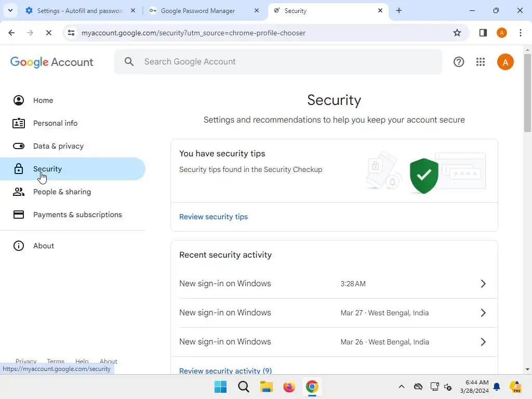Open the clock and date panel
The height and width of the screenshot is (399, 532).
(474, 387)
